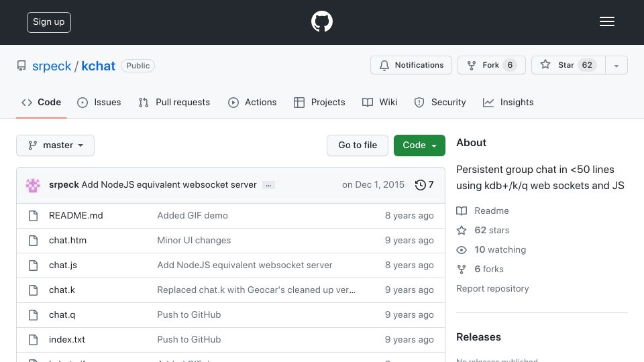Expand the green Code dropdown

pyautogui.click(x=419, y=145)
